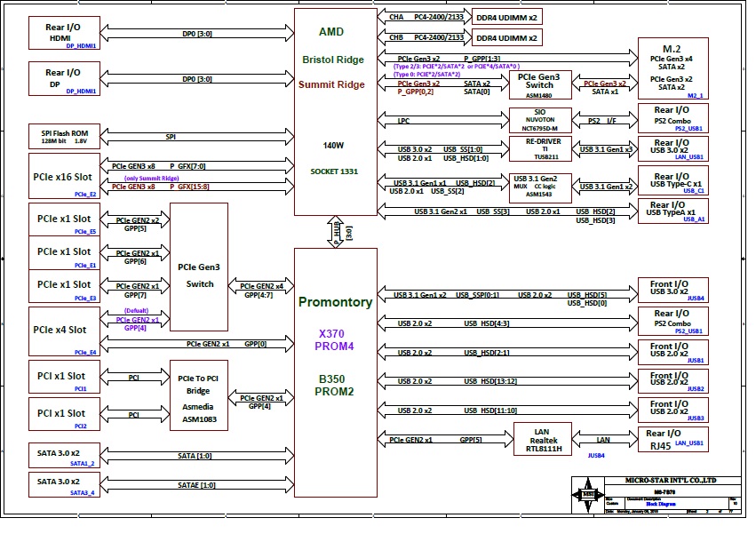Select the LAN Realtek RTL8111H block
This screenshot has height=534, width=756.
click(x=544, y=440)
